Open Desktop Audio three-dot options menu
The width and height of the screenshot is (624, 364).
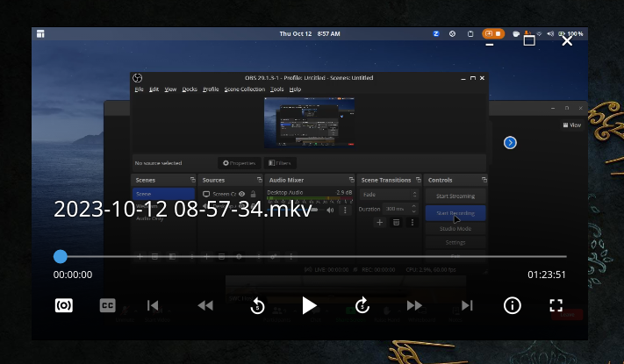pos(345,210)
